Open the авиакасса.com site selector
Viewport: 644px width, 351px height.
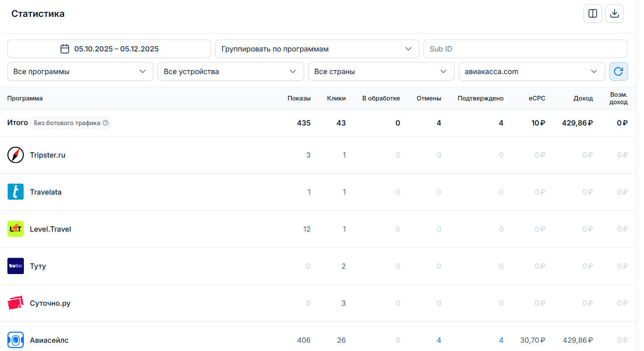(x=531, y=72)
